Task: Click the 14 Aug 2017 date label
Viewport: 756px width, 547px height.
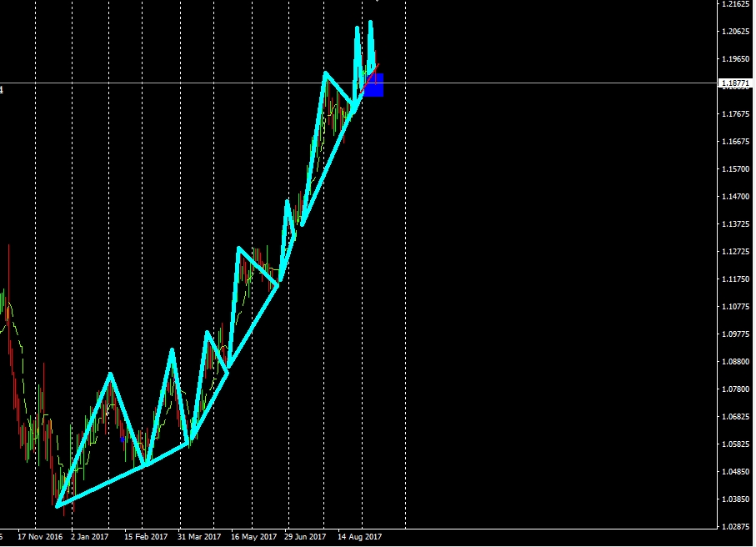Action: tap(360, 536)
